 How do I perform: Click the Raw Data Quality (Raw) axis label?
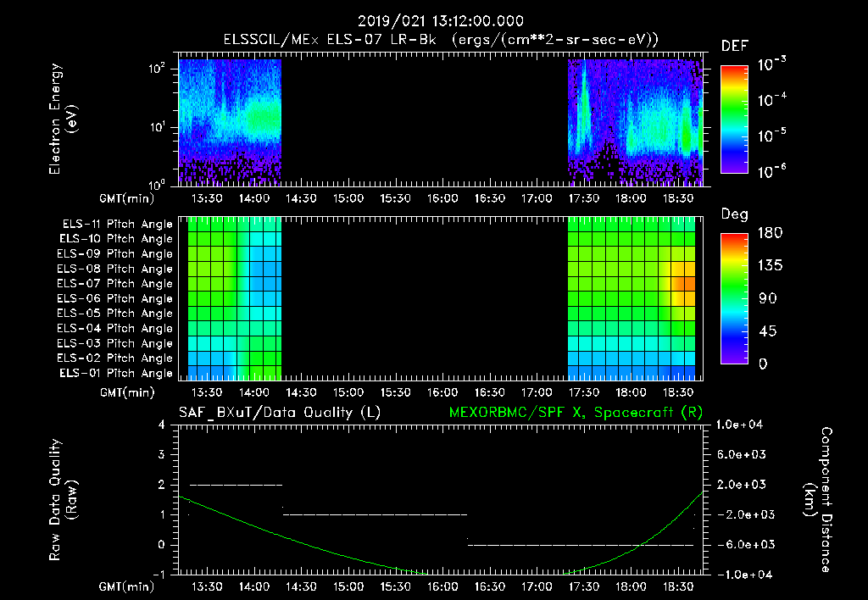[x=63, y=499]
